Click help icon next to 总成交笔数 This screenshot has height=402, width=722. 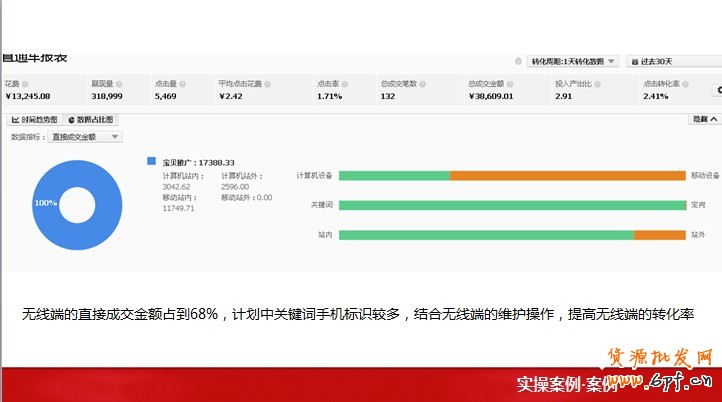coord(424,84)
